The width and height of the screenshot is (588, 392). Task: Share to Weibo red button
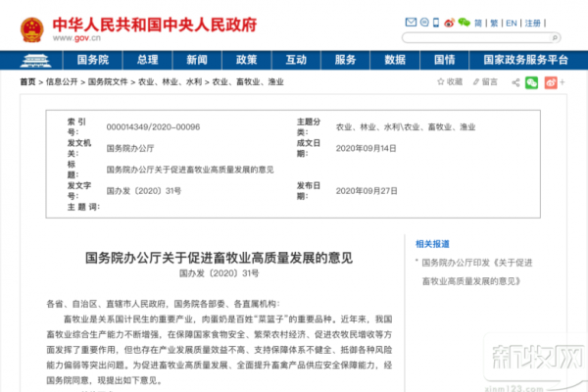pos(551,82)
